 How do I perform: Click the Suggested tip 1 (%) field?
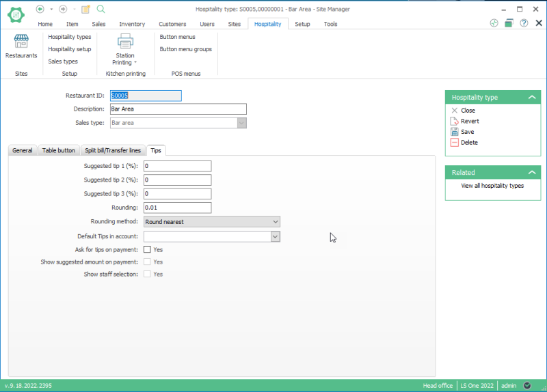177,166
